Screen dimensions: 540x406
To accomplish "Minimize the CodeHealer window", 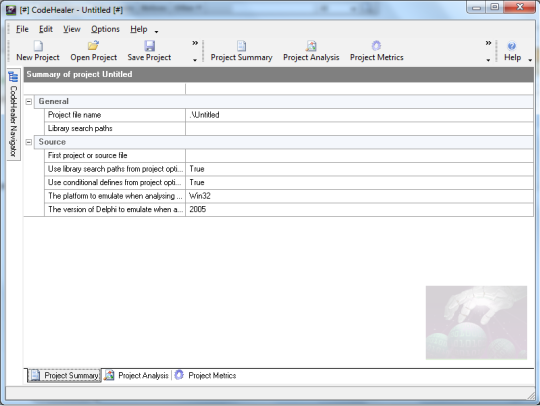I will 477,7.
